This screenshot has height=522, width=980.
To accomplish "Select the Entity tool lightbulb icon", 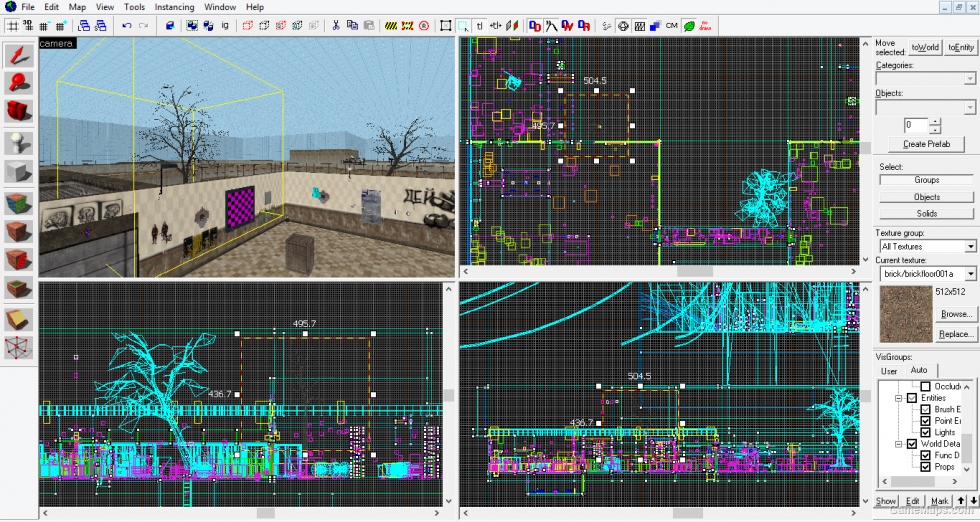I will [x=19, y=143].
